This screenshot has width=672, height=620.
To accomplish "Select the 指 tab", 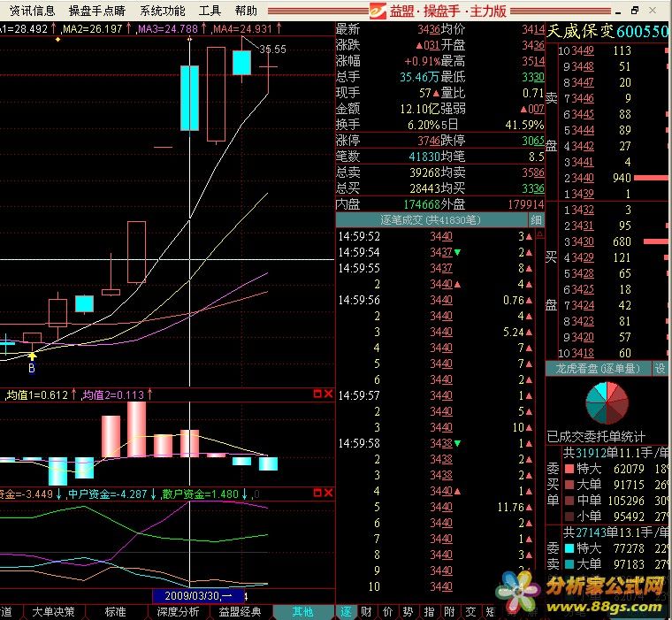I will 429,611.
